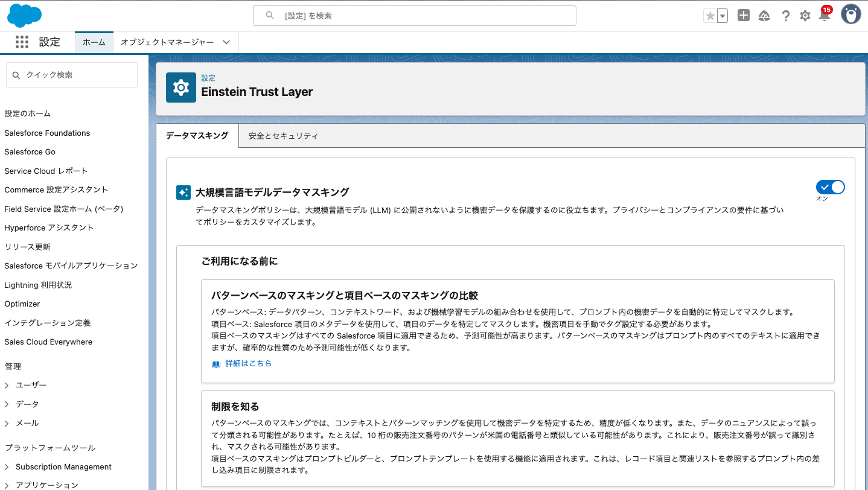Click the Einstein Trust Layer gear icon
The height and width of the screenshot is (490, 868).
click(181, 87)
